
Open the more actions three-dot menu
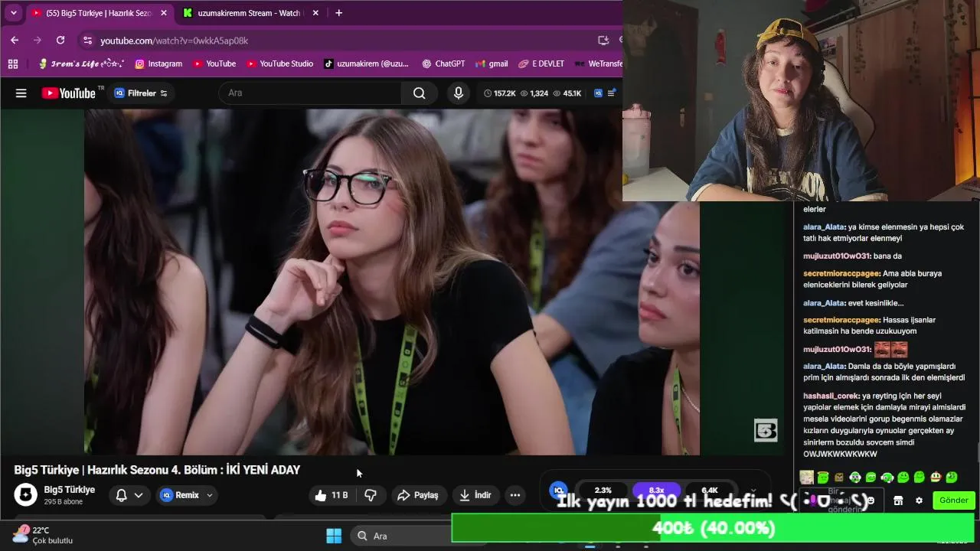(515, 495)
